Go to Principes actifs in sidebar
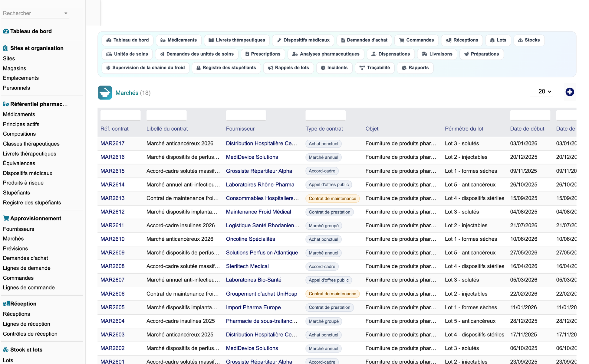 click(x=21, y=124)
